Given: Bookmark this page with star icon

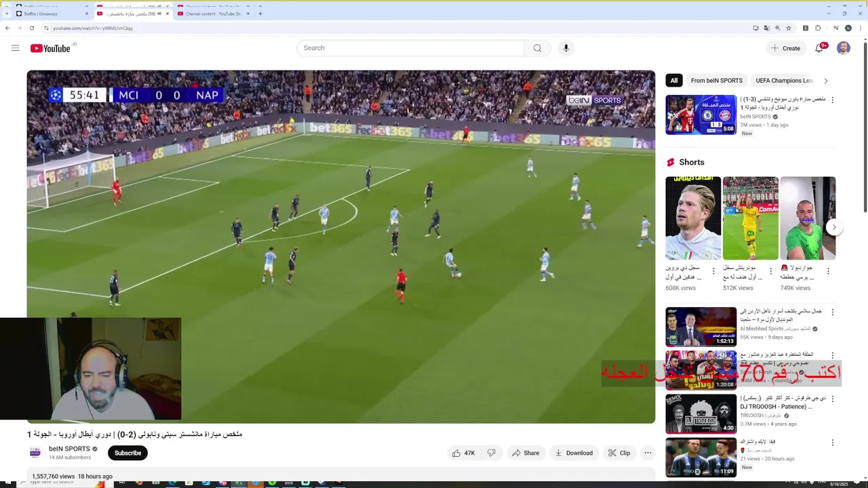Looking at the screenshot, I should pyautogui.click(x=789, y=28).
